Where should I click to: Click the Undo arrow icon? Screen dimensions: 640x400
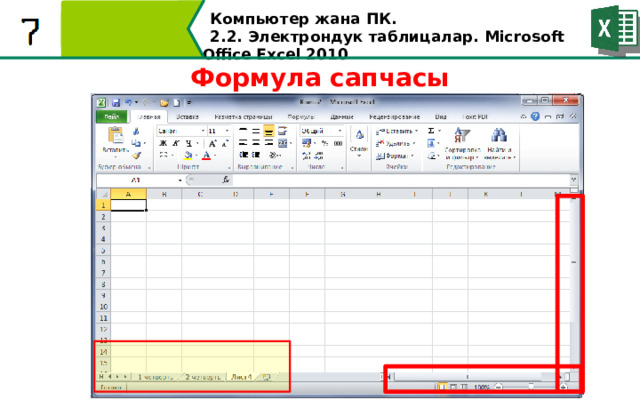click(129, 102)
